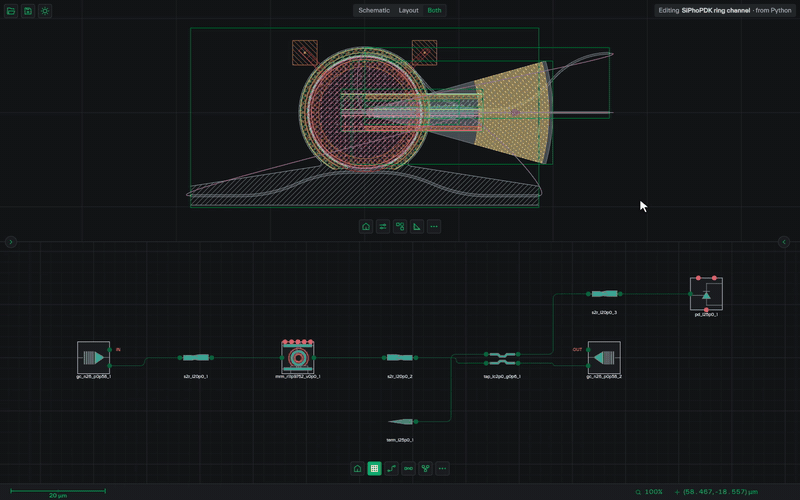The height and width of the screenshot is (500, 800).
Task: Click the gc_n26_p0p58_1 label text
Action: pyautogui.click(x=93, y=377)
